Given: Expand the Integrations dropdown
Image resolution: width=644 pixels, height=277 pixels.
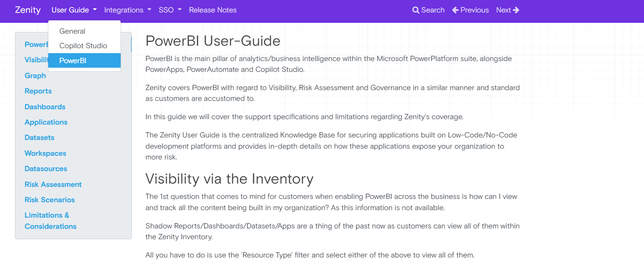Looking at the screenshot, I should (127, 10).
